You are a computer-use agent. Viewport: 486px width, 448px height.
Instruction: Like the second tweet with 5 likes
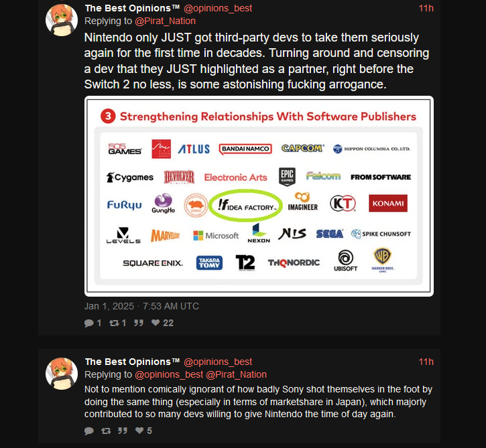click(139, 431)
